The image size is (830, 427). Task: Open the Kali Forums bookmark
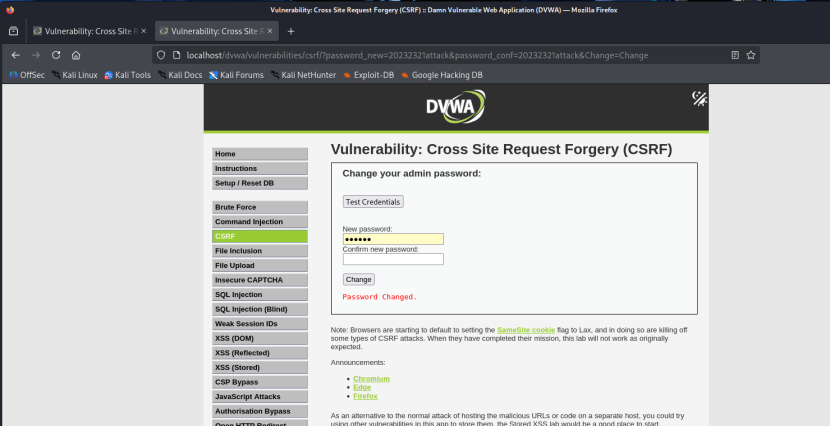click(x=236, y=75)
